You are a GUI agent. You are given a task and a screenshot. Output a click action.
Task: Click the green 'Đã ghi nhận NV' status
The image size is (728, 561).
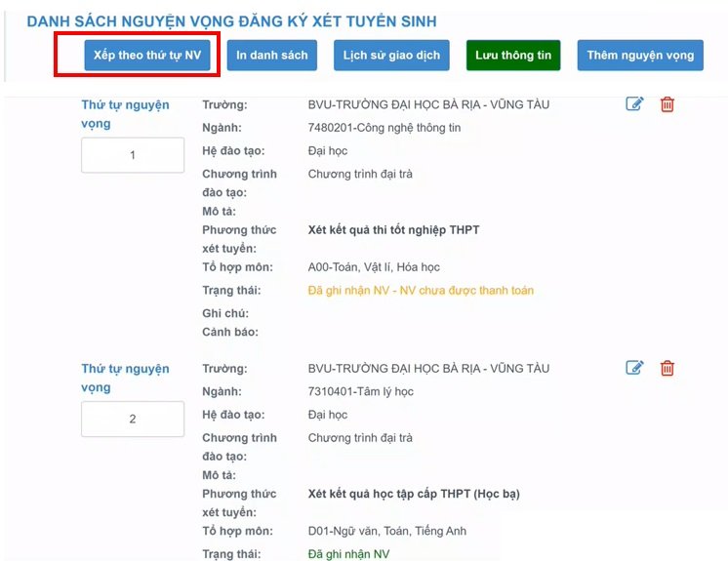350,554
